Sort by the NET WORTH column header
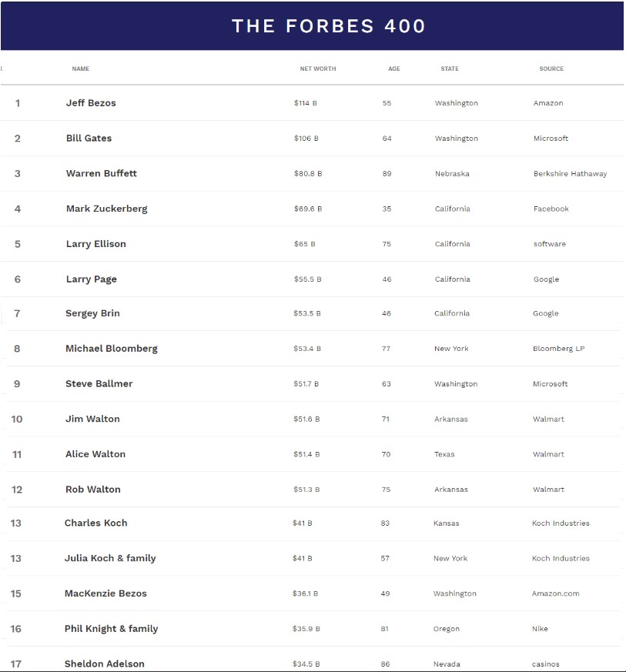 coord(318,69)
